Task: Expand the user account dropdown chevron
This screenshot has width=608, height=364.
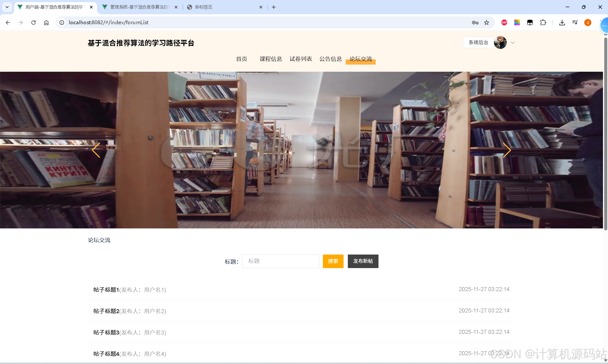Action: pyautogui.click(x=513, y=43)
